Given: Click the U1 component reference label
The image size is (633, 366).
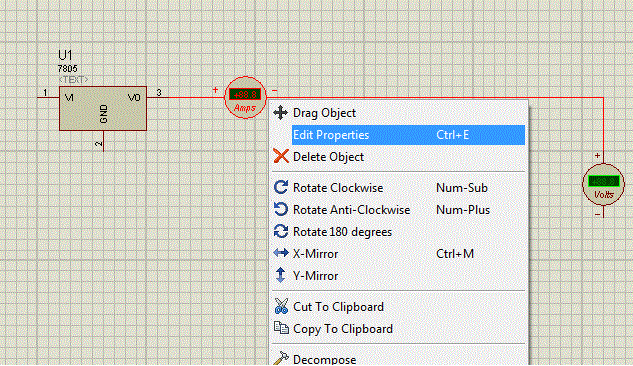Looking at the screenshot, I should click(x=65, y=55).
